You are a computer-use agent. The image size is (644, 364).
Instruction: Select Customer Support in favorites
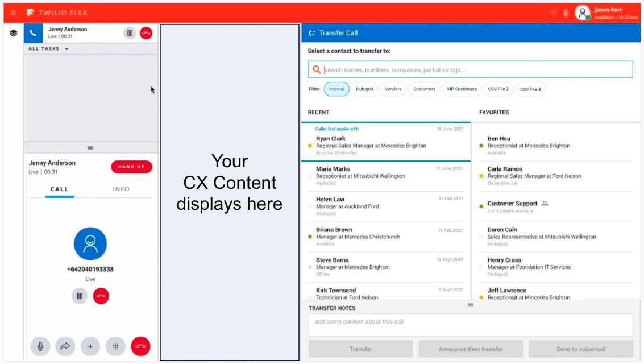click(556, 206)
